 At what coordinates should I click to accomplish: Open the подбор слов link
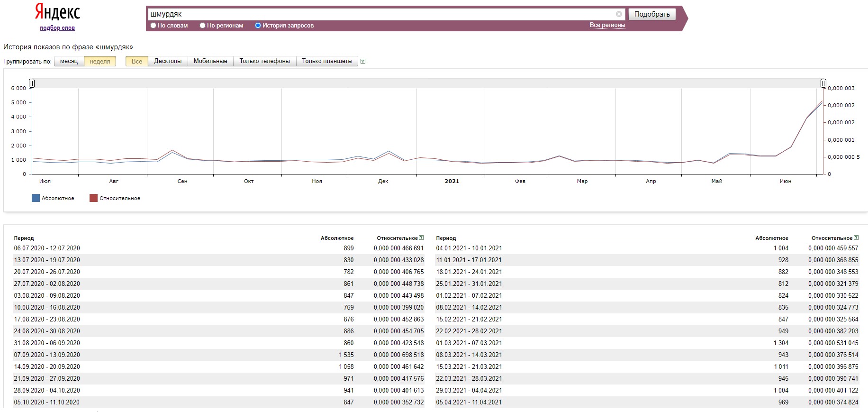57,28
